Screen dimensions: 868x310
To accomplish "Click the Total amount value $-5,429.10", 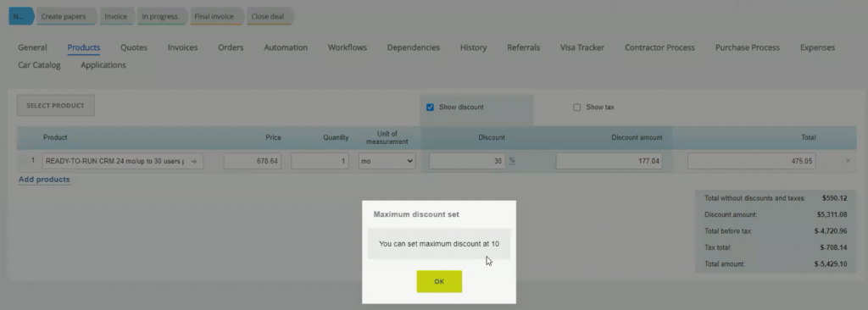I will pos(831,264).
